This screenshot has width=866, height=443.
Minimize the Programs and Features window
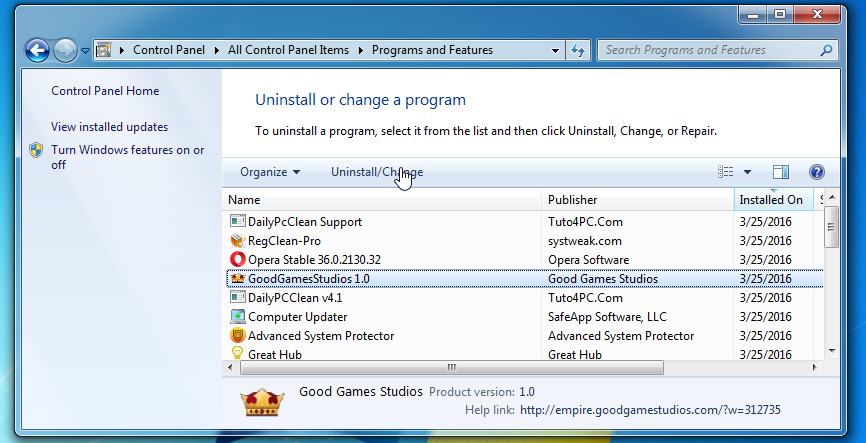pyautogui.click(x=753, y=15)
